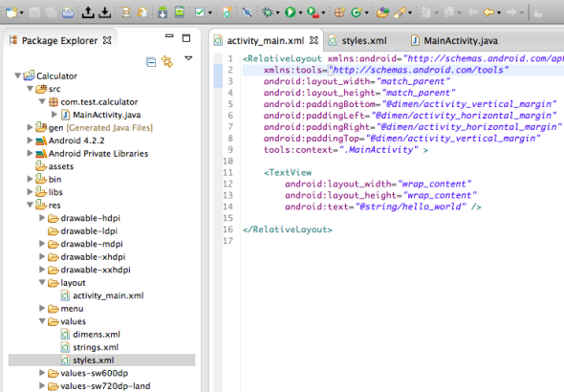Collapse the com.test.calculator package

click(42, 101)
